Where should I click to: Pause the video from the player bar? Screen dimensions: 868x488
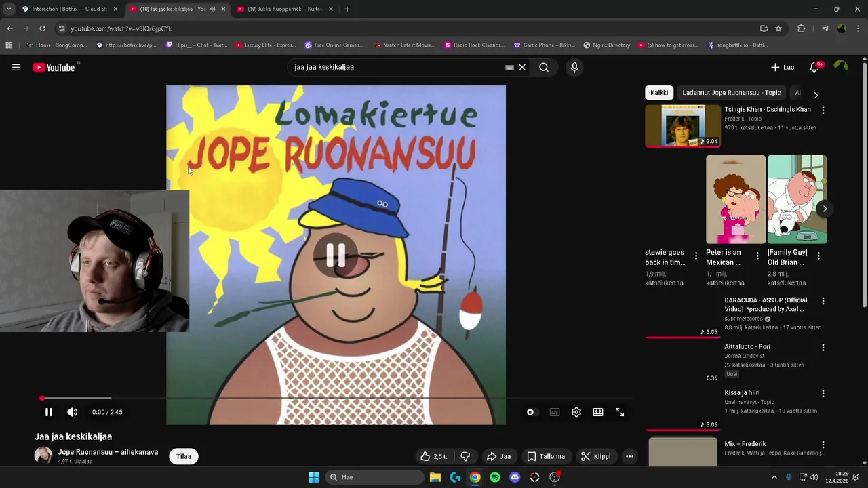(49, 412)
